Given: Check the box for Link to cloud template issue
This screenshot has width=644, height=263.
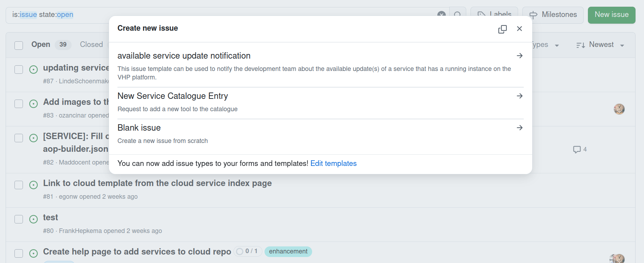Looking at the screenshot, I should (19, 185).
